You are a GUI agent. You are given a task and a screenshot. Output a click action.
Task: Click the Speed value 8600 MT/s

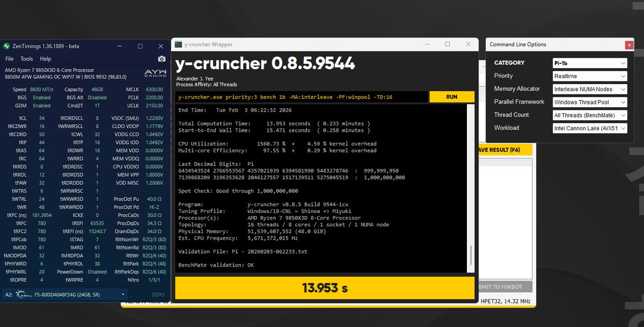[x=41, y=90]
